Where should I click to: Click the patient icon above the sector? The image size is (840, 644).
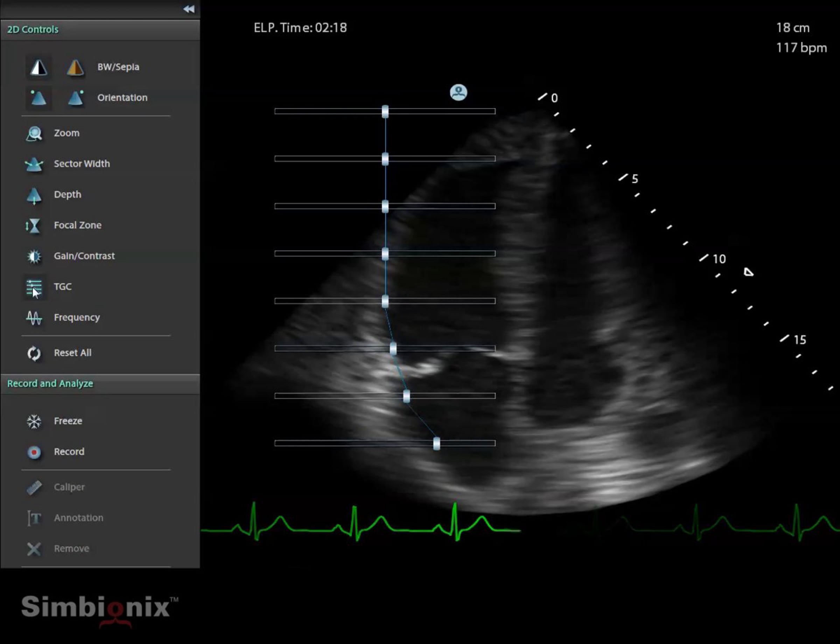(458, 92)
